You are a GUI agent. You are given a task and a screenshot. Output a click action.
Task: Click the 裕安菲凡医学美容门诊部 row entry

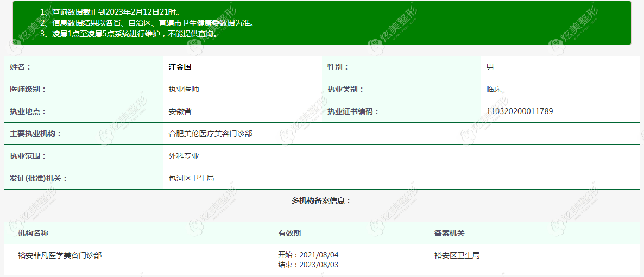tap(60, 255)
